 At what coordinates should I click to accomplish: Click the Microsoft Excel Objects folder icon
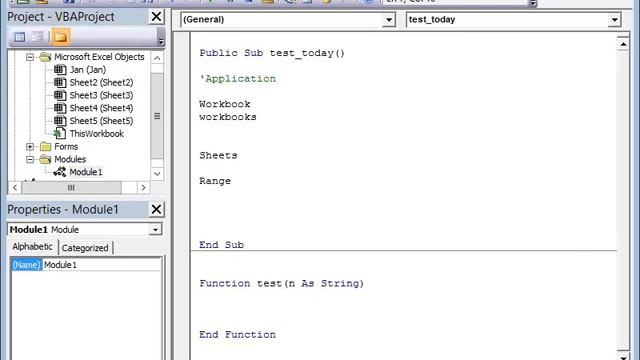coord(45,57)
